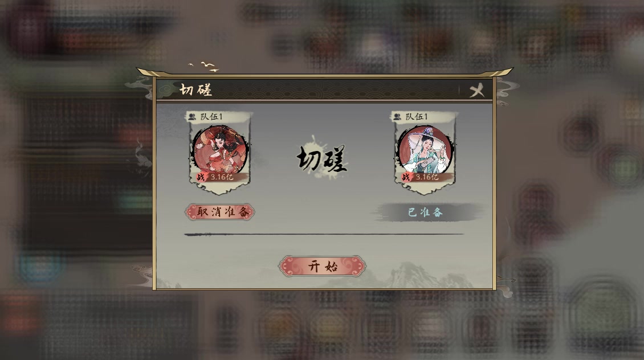Click the 队伍1 label above the white-hat lady
The height and width of the screenshot is (360, 644).
417,117
